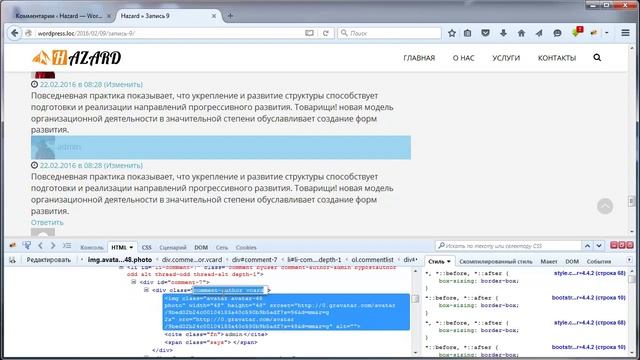The width and height of the screenshot is (640, 360).
Task: Open the О НАС menu item
Action: 463,58
